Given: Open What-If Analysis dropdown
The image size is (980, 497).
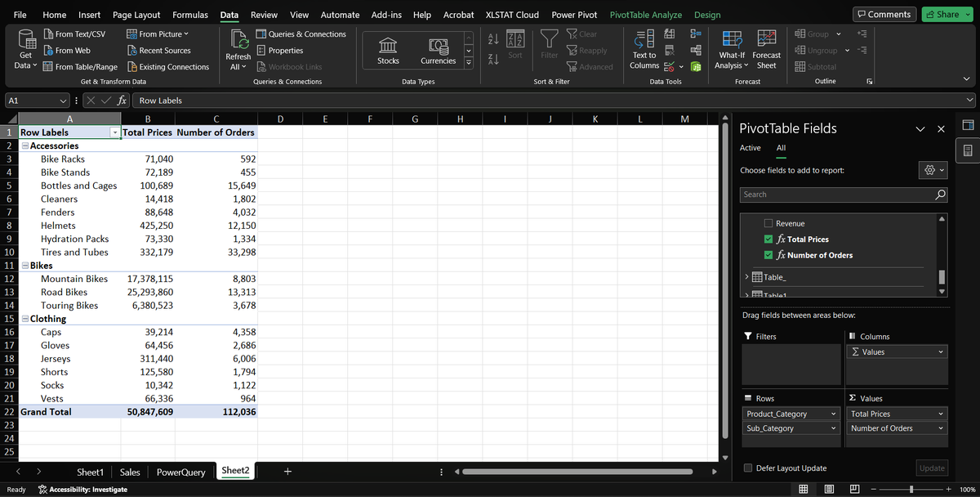Looking at the screenshot, I should 732,51.
